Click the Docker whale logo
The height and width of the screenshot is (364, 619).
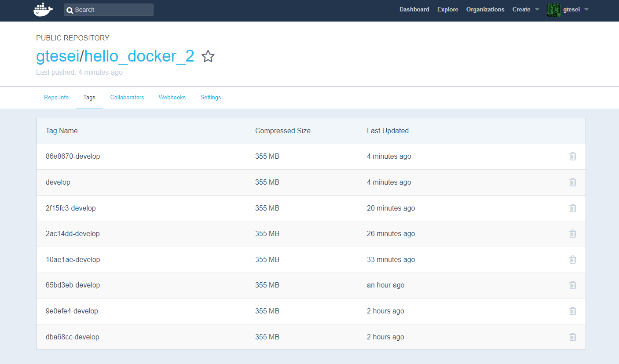pyautogui.click(x=43, y=9)
